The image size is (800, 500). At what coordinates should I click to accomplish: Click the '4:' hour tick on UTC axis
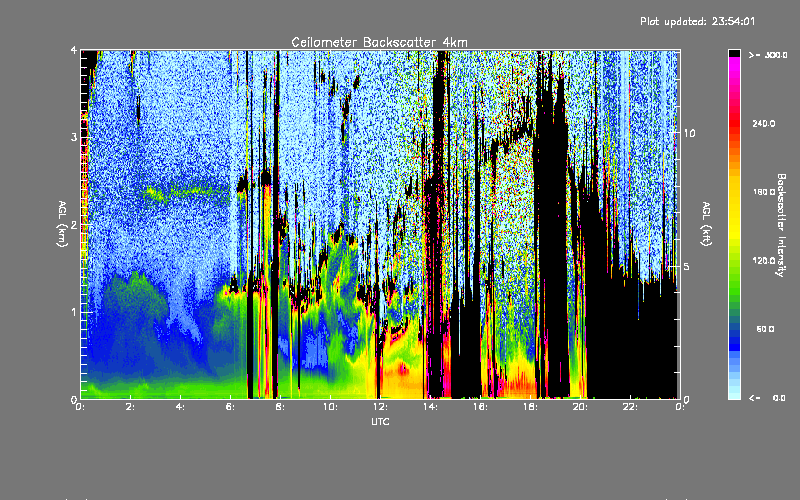coord(181,407)
